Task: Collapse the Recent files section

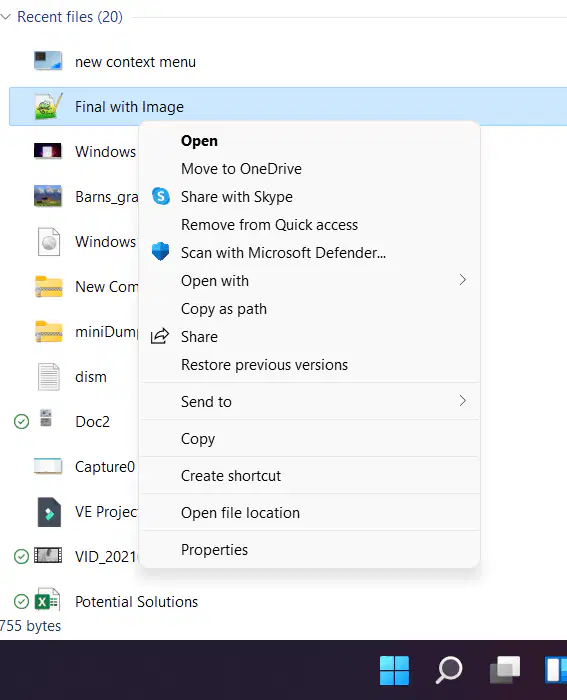Action: [6, 17]
